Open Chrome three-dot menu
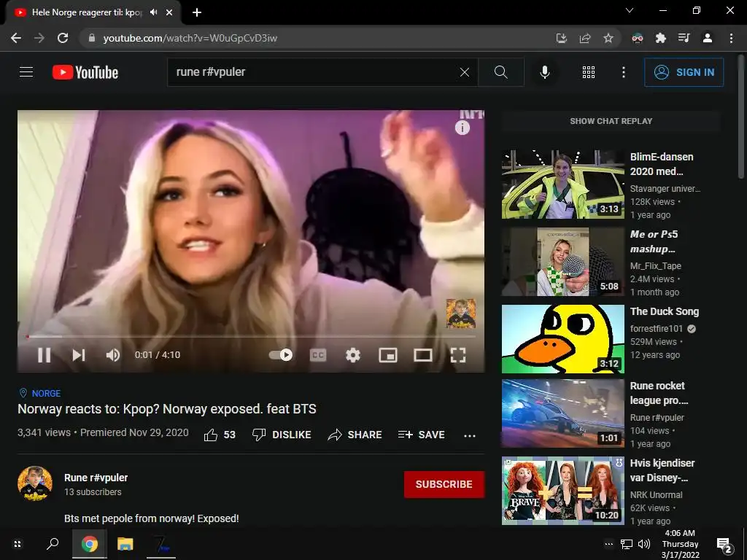 coord(731,38)
